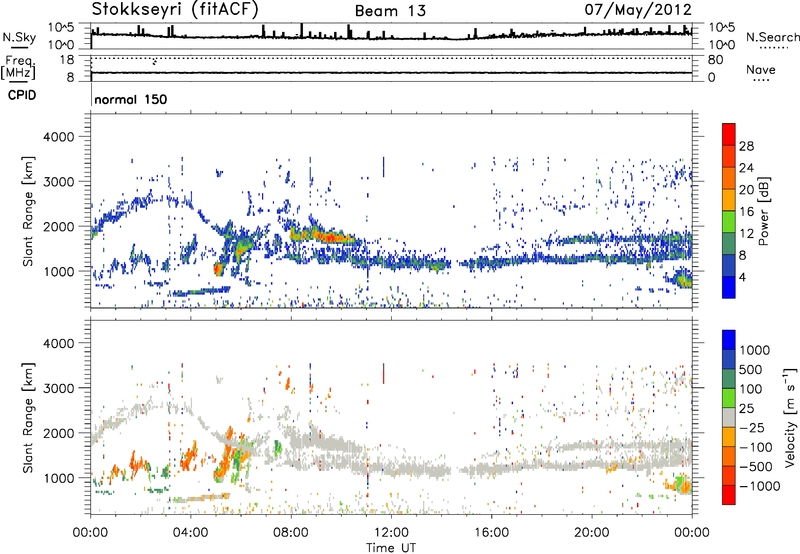
Task: Click the '12:00' time tick label
Action: point(391,533)
